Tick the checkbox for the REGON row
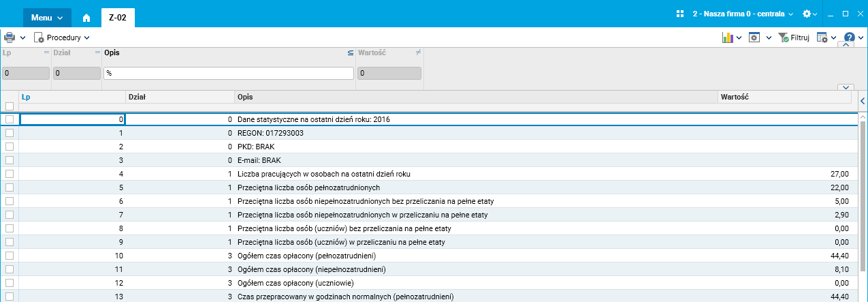 point(10,133)
